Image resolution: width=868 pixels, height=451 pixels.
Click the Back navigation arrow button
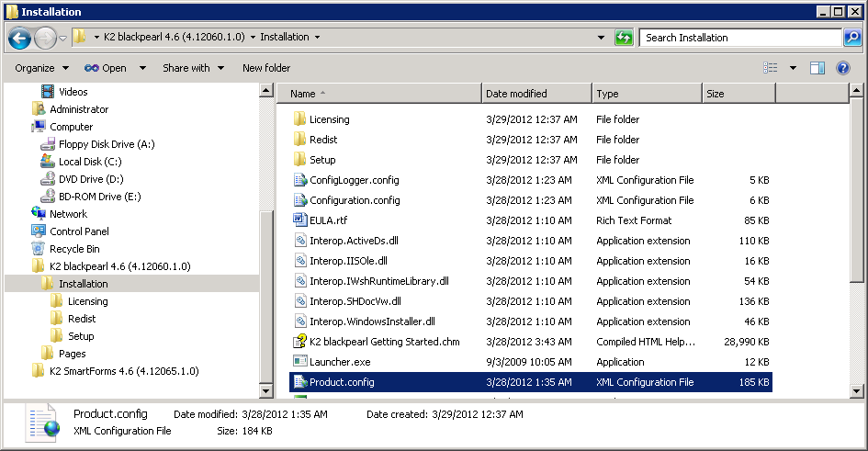(20, 38)
